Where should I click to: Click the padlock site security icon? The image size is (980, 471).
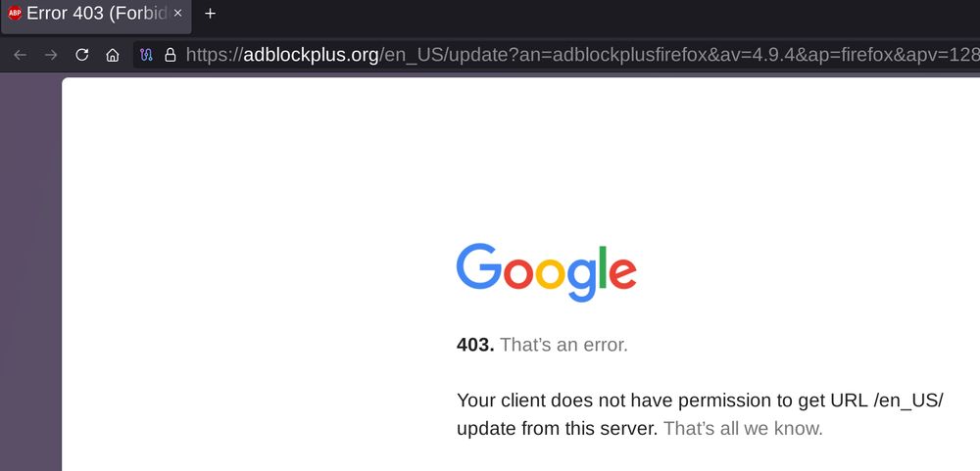(170, 55)
